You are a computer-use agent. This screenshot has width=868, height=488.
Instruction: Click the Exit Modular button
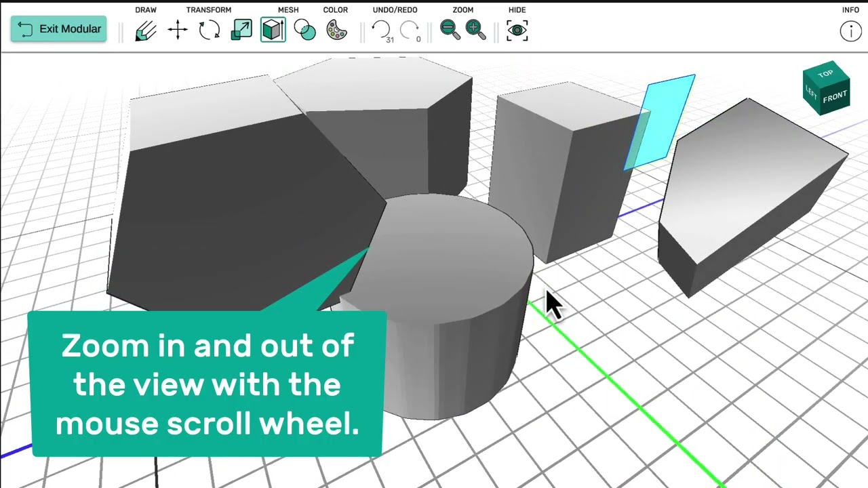pyautogui.click(x=58, y=29)
